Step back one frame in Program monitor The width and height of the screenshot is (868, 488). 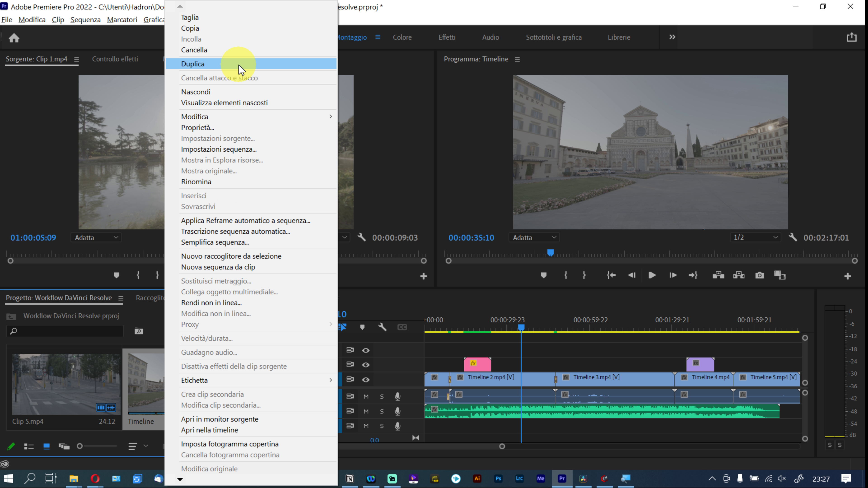point(632,275)
